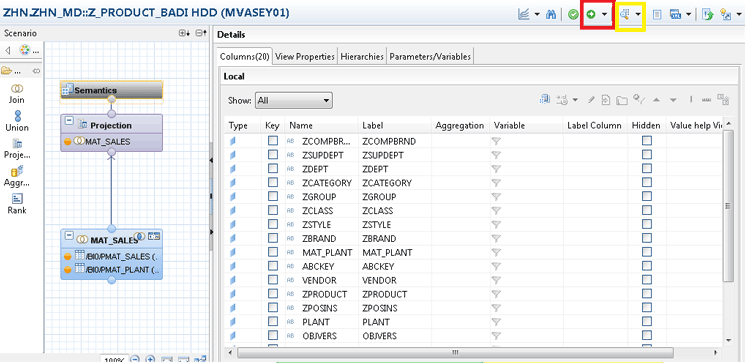745x363 pixels.
Task: Click the collapse all icon in Scenario header
Action: pos(201,33)
